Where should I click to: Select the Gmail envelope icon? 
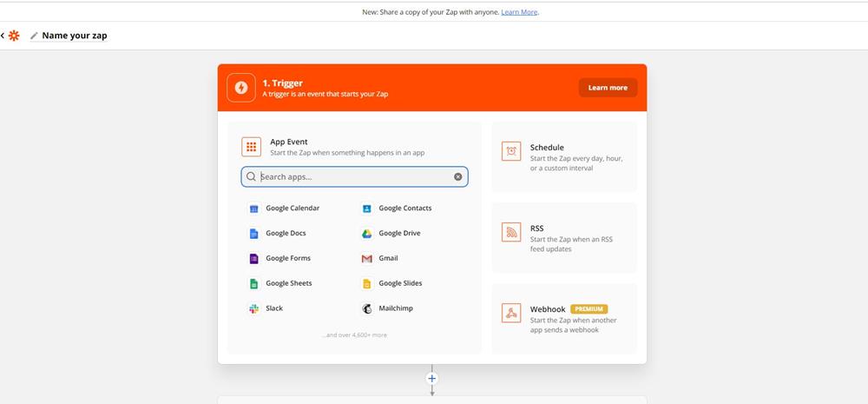pos(366,258)
